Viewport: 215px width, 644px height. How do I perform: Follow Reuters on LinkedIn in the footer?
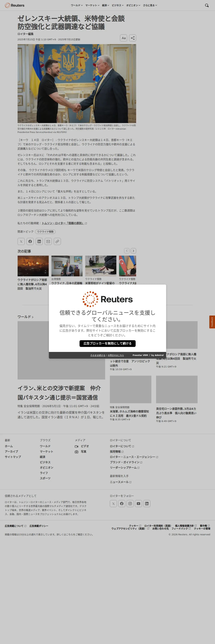pos(147,504)
